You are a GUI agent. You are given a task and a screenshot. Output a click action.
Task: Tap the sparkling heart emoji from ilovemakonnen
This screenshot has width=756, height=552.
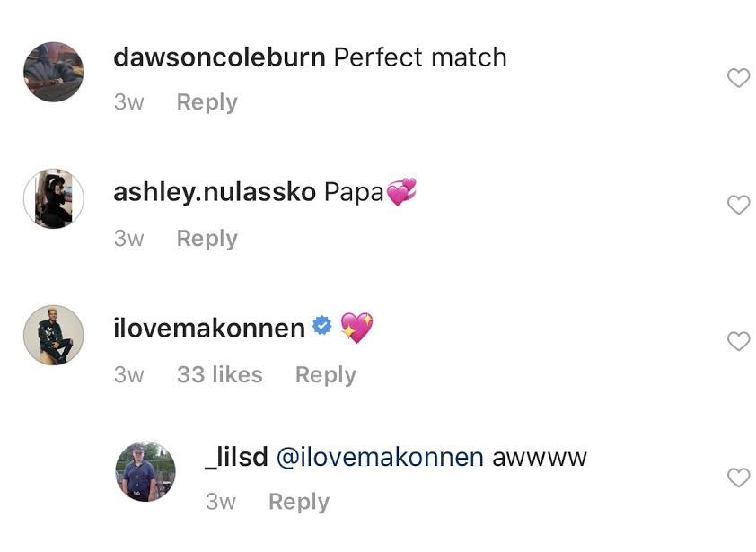pyautogui.click(x=356, y=328)
